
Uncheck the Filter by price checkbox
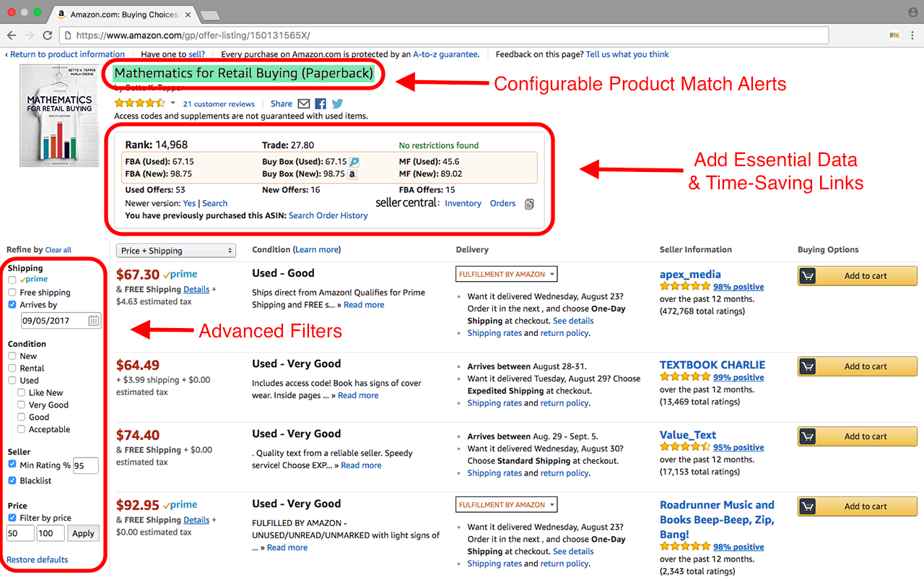[x=12, y=518]
